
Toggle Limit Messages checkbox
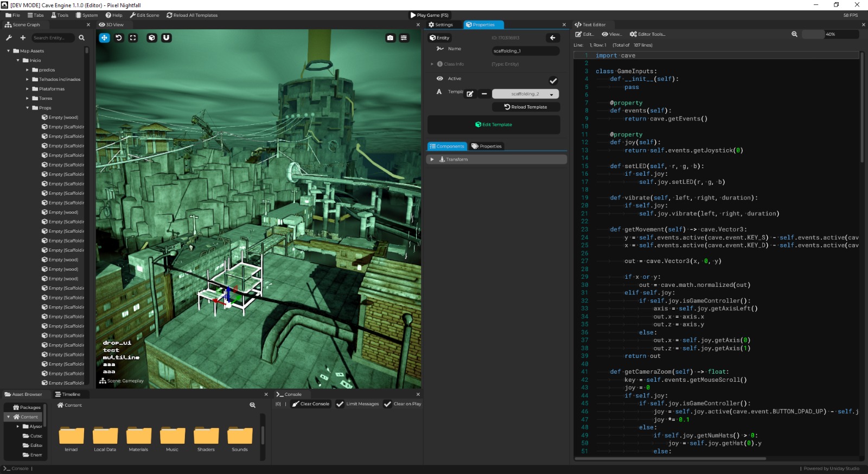click(x=340, y=404)
